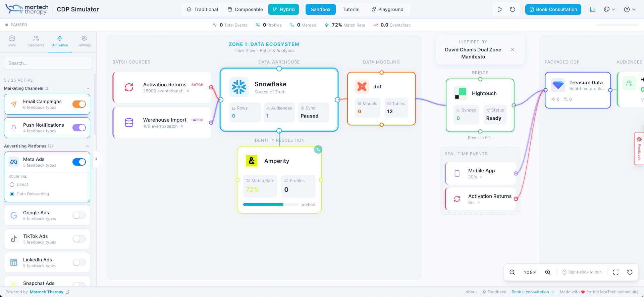Click the Book Consultation button
This screenshot has width=644, height=297.
(553, 9)
